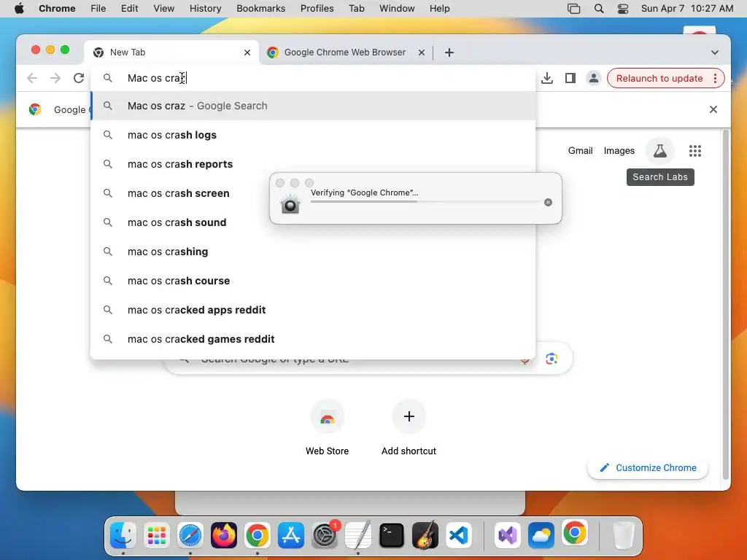Choose suggestion 'mac os cracked apps reddit'

pos(313,310)
